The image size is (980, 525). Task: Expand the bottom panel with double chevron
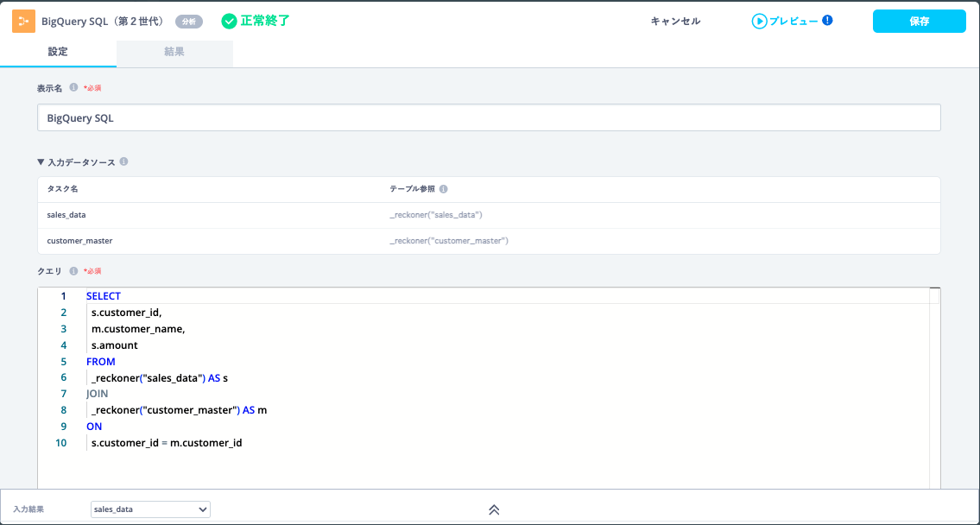[x=494, y=509]
